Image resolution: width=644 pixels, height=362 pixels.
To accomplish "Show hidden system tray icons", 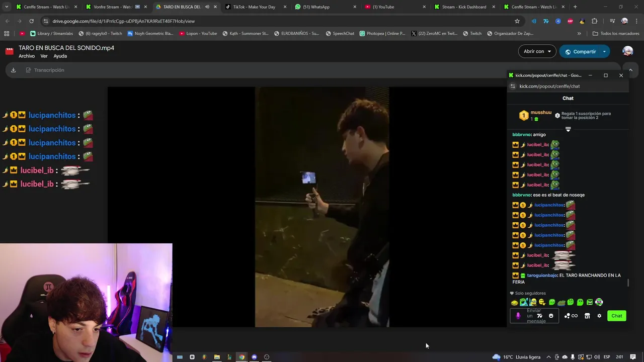I will coord(548,357).
